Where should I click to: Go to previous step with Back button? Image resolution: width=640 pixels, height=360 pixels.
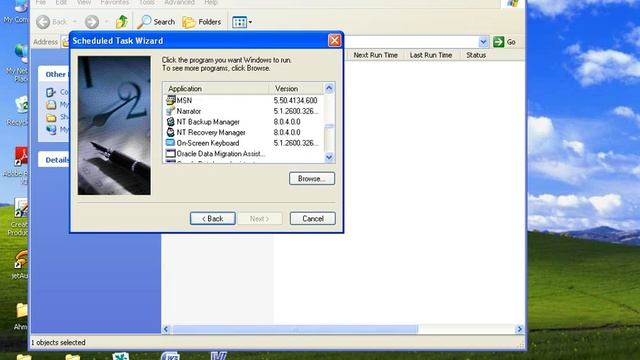click(213, 219)
